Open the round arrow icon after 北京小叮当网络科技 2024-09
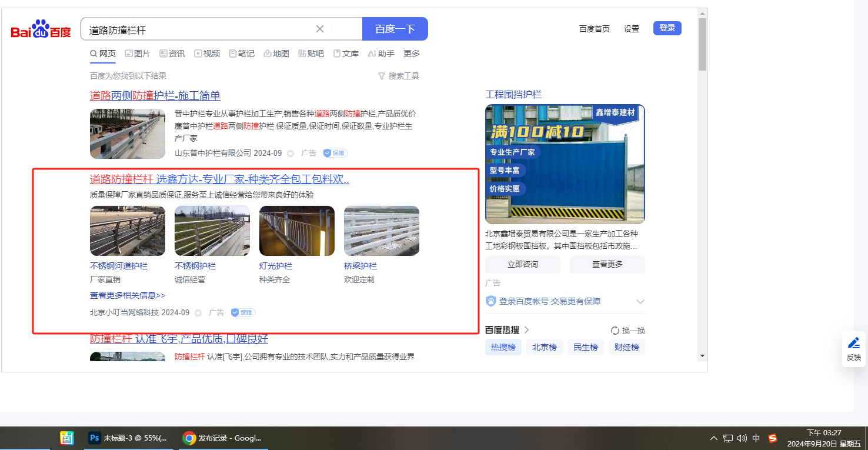The width and height of the screenshot is (868, 450). pos(198,313)
